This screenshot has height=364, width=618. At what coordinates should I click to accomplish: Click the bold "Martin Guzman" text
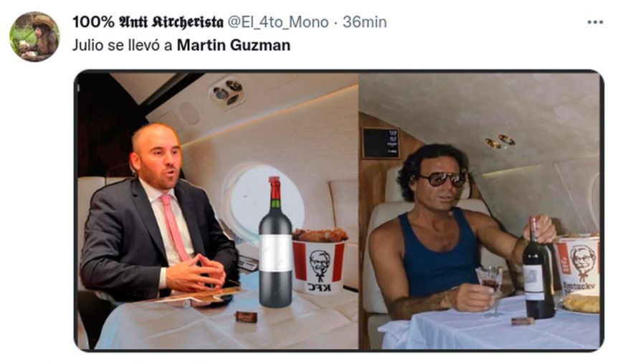233,45
